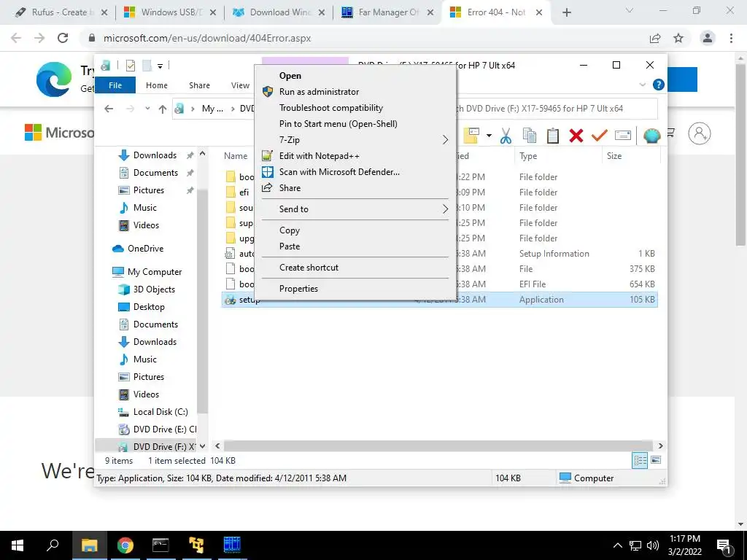Expand the Explorer ribbon chevron
747x560 pixels.
642,85
